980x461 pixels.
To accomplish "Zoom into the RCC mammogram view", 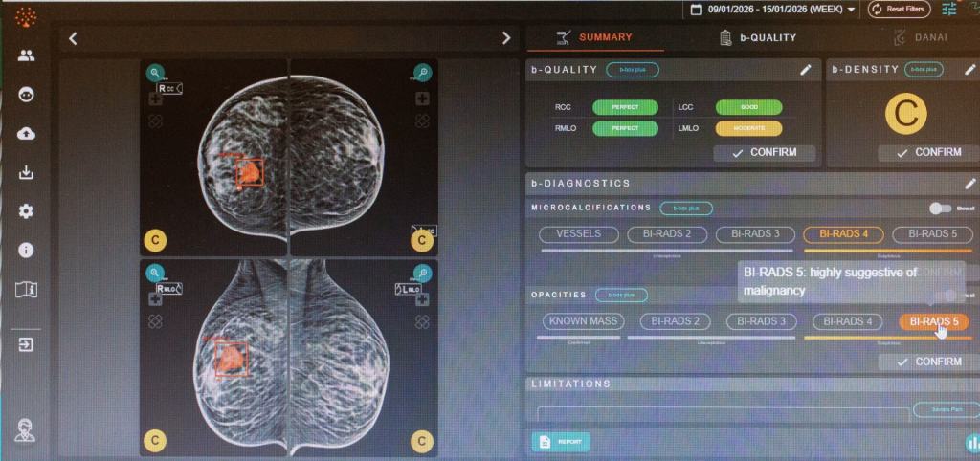I will click(x=155, y=72).
